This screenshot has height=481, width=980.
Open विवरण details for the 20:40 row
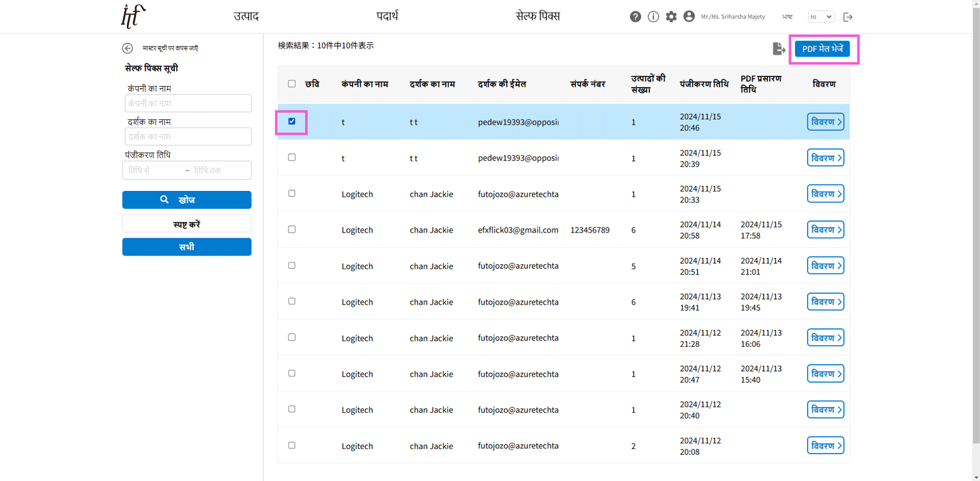[825, 409]
